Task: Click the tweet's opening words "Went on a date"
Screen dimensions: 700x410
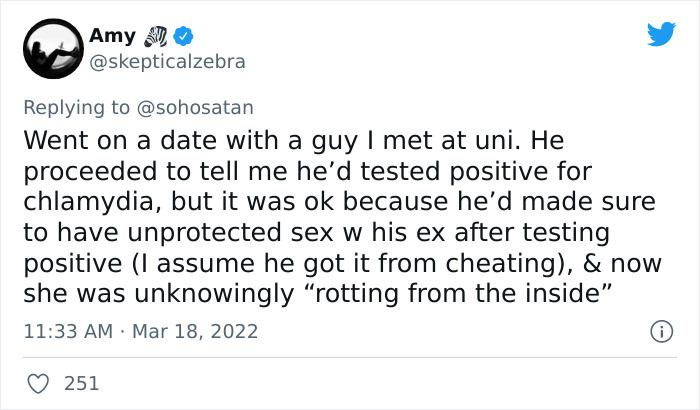Action: click(99, 138)
